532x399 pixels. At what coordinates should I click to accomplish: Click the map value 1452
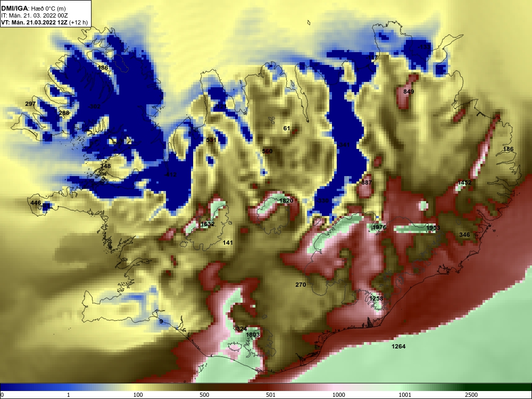(x=464, y=182)
